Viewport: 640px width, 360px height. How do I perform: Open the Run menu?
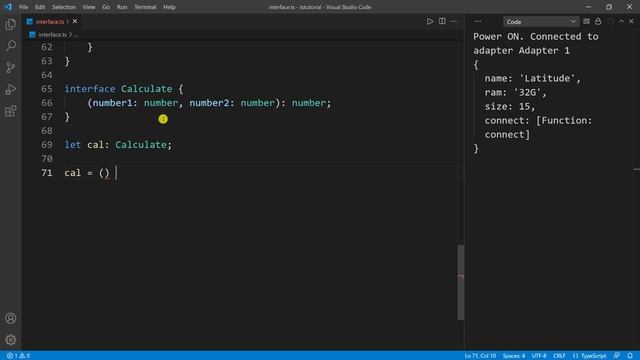click(122, 7)
